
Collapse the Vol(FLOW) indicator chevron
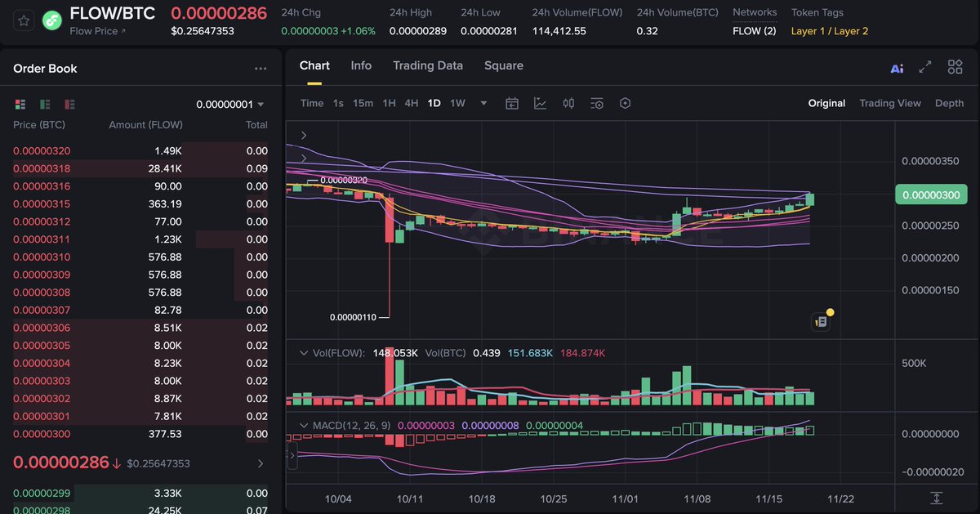coord(304,353)
